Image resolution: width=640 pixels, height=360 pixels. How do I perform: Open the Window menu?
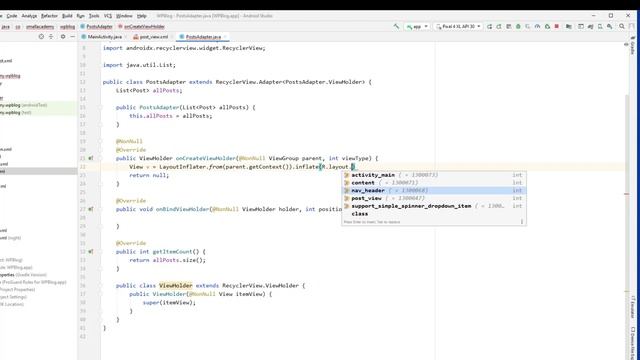[x=124, y=16]
